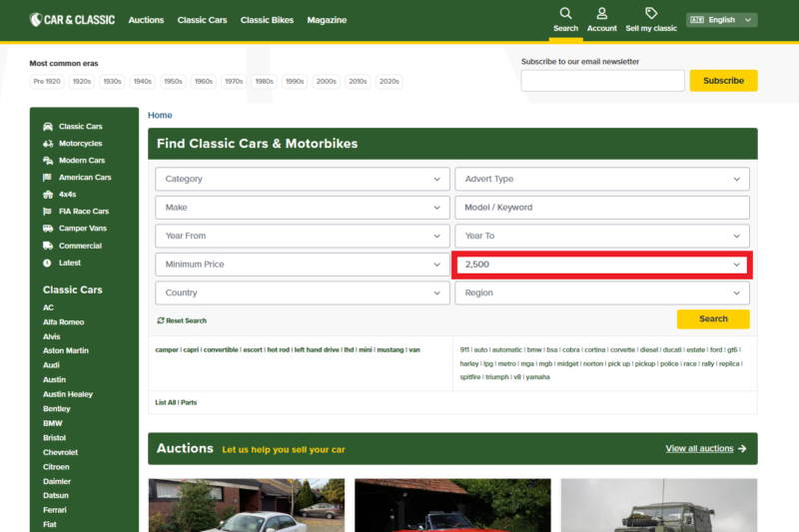Open the Make dropdown
This screenshot has height=532, width=799.
(x=303, y=208)
